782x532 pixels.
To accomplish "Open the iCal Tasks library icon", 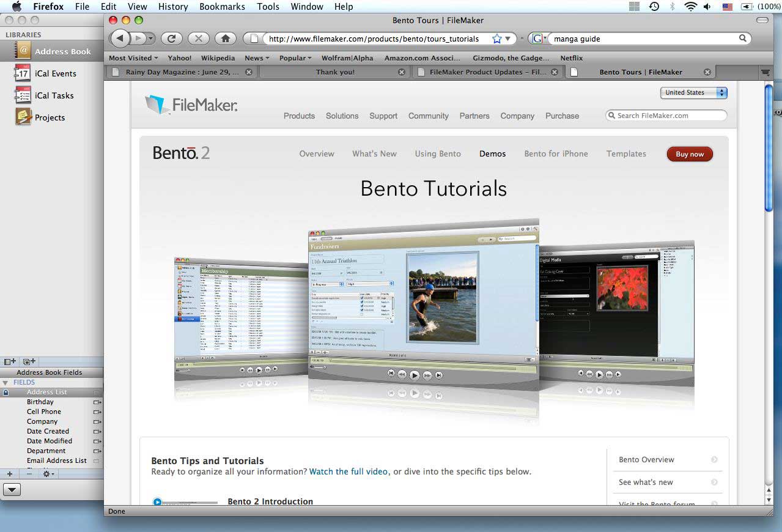I will 23,95.
